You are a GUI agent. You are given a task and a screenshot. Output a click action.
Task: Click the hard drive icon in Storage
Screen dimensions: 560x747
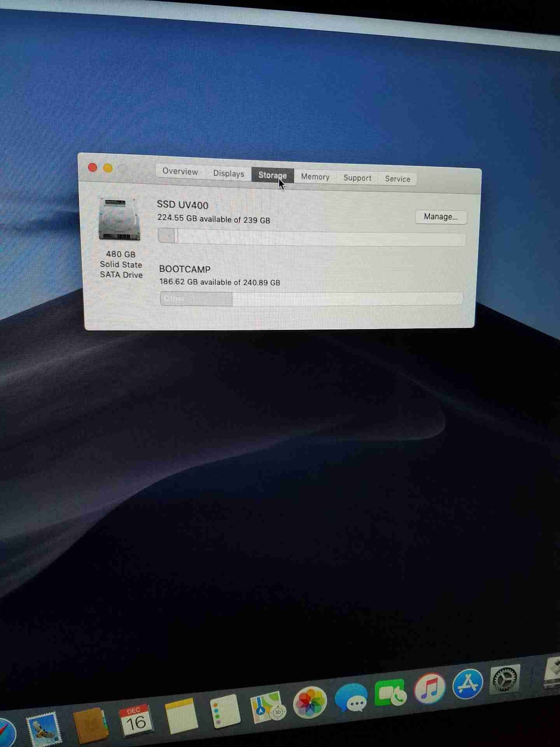pyautogui.click(x=119, y=219)
